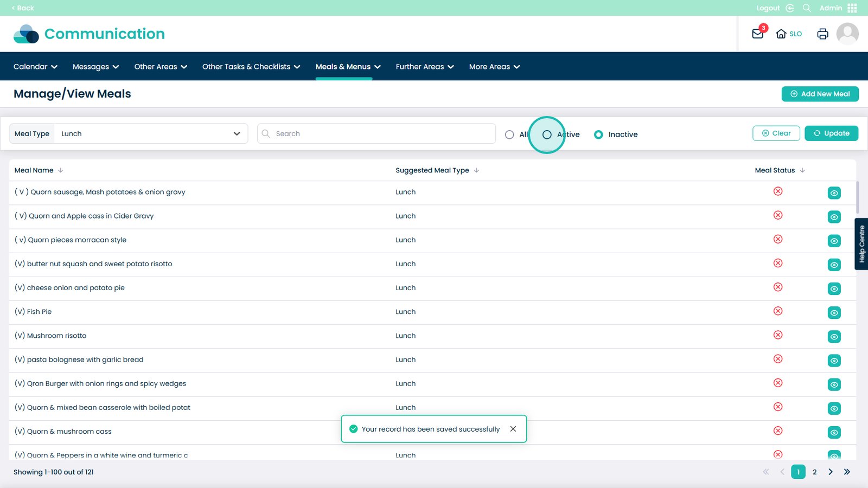Open the Admin apps grid icon
Image resolution: width=868 pixels, height=488 pixels.
point(852,8)
